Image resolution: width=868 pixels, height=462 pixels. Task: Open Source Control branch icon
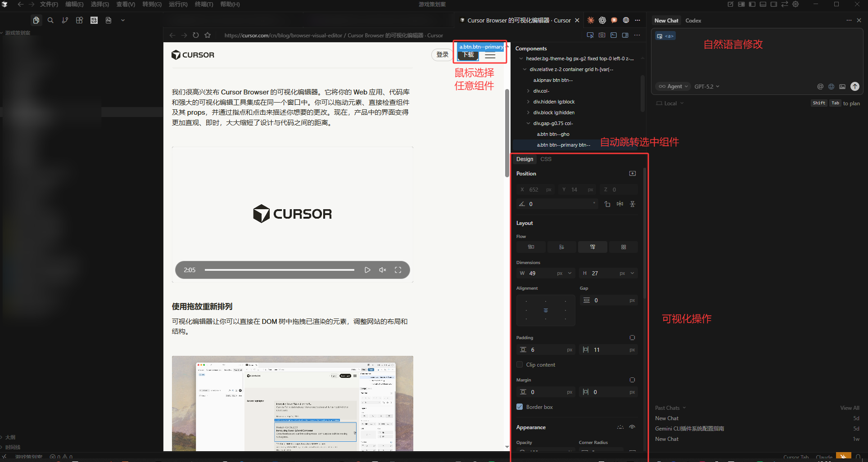[x=65, y=20]
